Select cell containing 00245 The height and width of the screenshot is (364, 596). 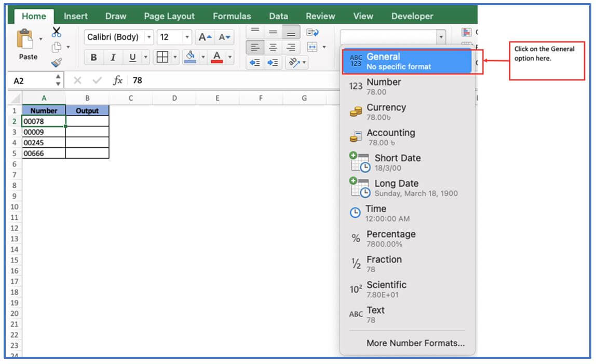click(x=44, y=143)
